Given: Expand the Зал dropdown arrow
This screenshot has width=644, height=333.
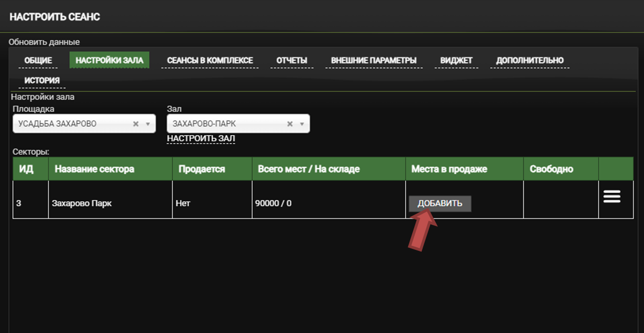Looking at the screenshot, I should click(x=302, y=124).
